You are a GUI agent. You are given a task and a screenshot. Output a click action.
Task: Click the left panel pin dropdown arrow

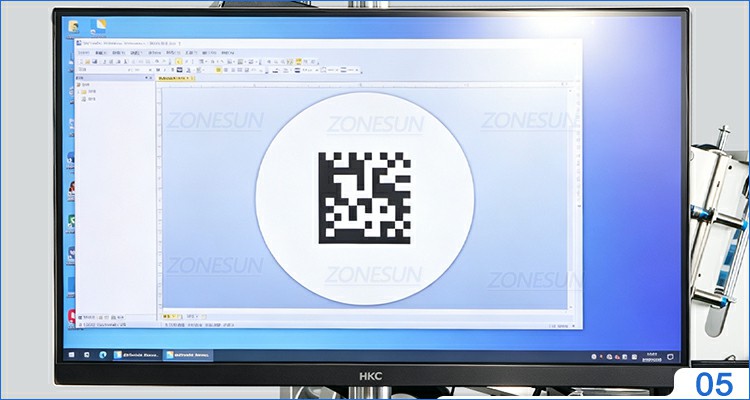[x=146, y=78]
